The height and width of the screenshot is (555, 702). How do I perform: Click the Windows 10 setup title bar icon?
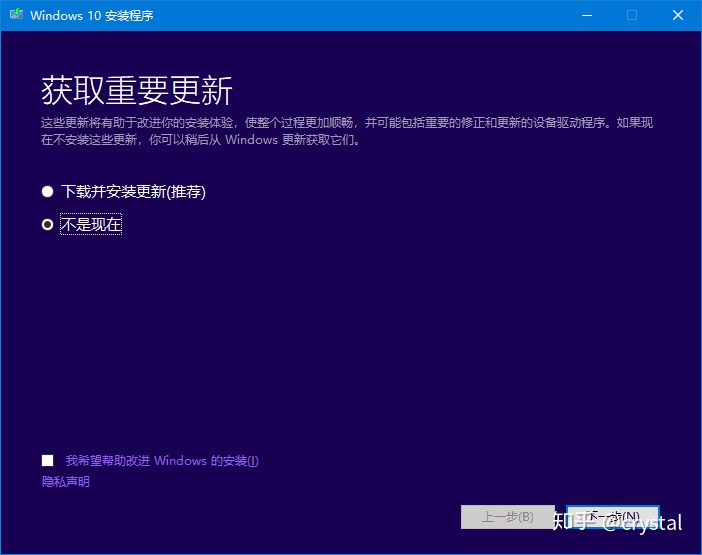coord(16,14)
